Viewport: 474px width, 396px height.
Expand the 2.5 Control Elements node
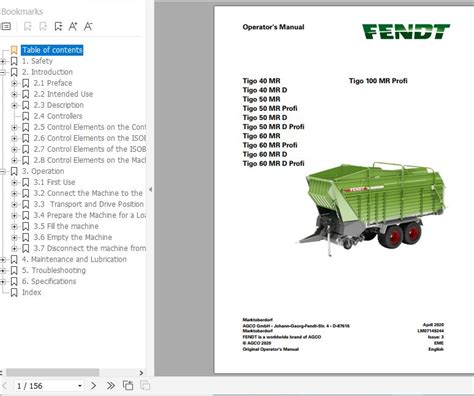[14, 127]
